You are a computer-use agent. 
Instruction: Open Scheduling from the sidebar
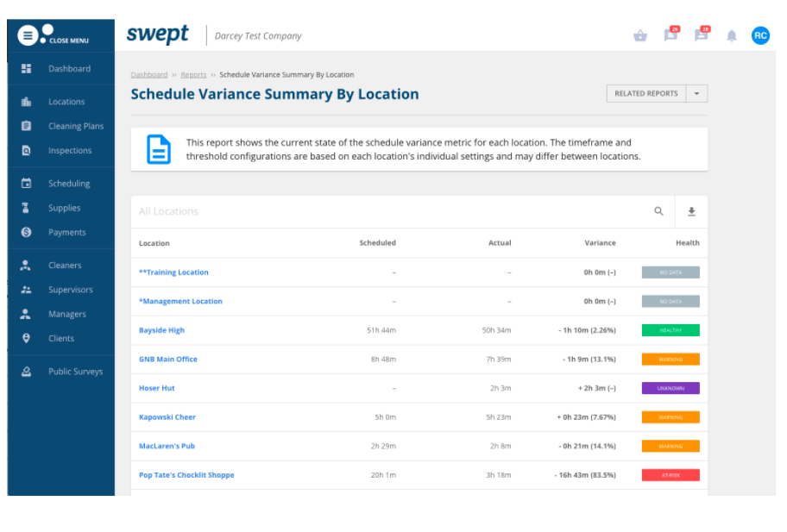pos(69,184)
